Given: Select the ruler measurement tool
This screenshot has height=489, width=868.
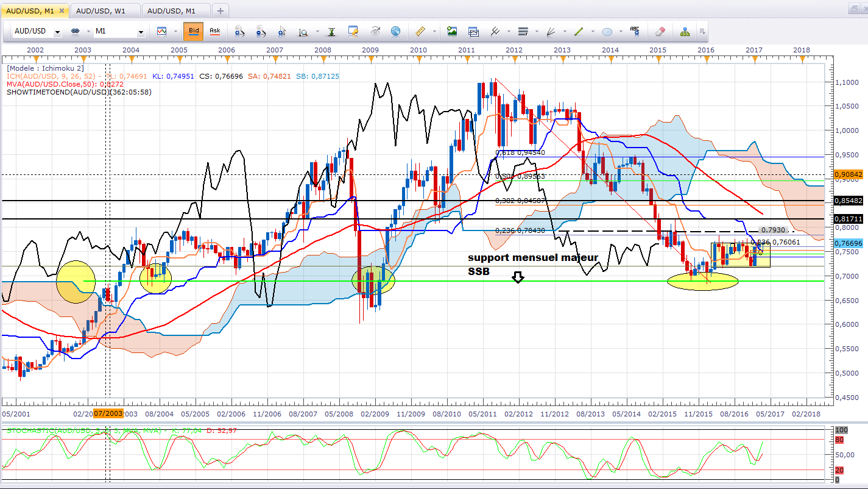Looking at the screenshot, I should click(x=419, y=31).
